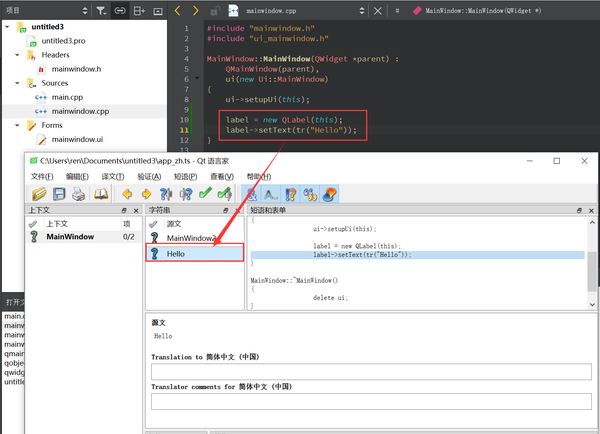Image resolution: width=600 pixels, height=434 pixels.
Task: Collapse the Headers folder in project tree
Action: click(x=19, y=55)
